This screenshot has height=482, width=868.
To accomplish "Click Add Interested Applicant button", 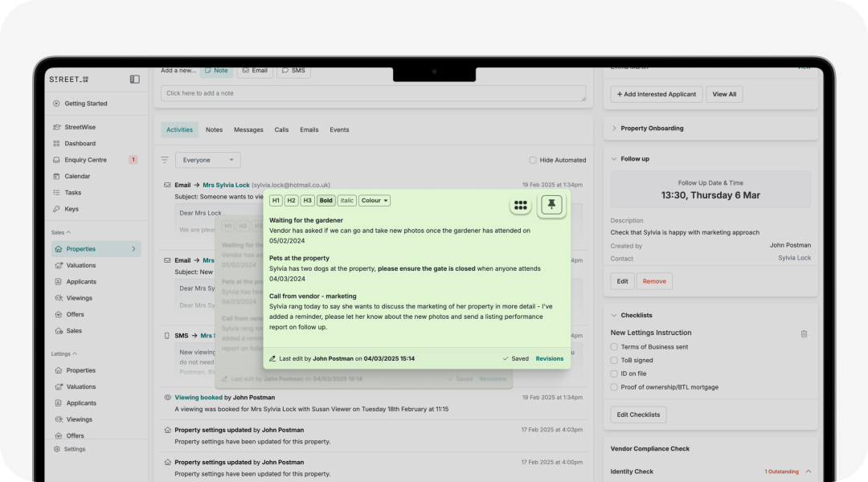I will click(x=657, y=94).
